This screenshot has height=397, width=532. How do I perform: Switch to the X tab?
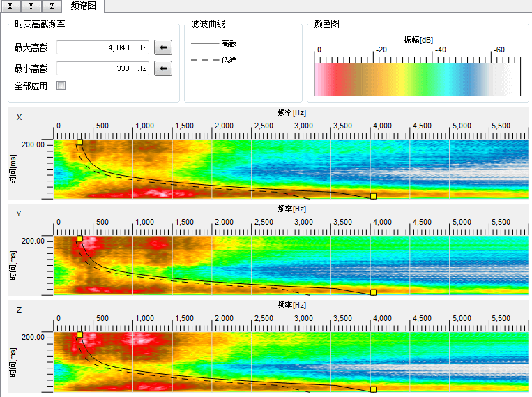[x=10, y=6]
